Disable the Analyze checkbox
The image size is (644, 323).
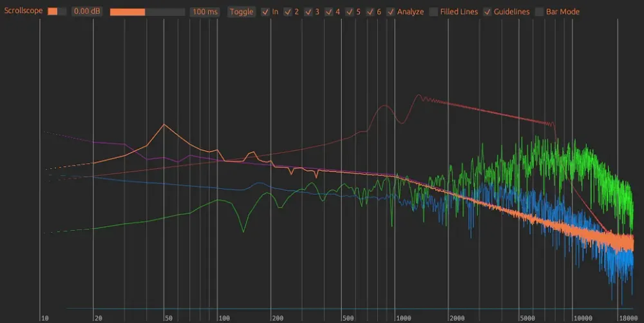[x=391, y=12]
